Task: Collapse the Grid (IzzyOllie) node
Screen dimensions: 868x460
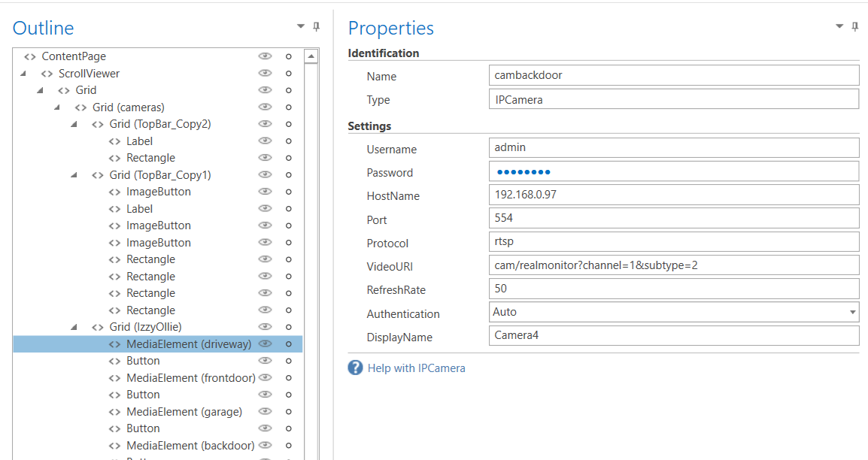Action: [x=74, y=327]
